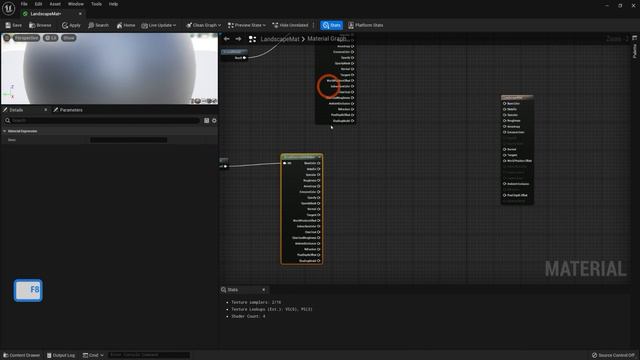
Task: Open the Help menu
Action: [x=113, y=4]
